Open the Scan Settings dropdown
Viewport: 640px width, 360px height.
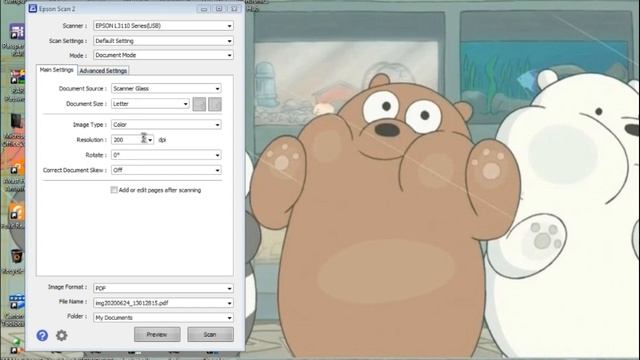[163, 41]
